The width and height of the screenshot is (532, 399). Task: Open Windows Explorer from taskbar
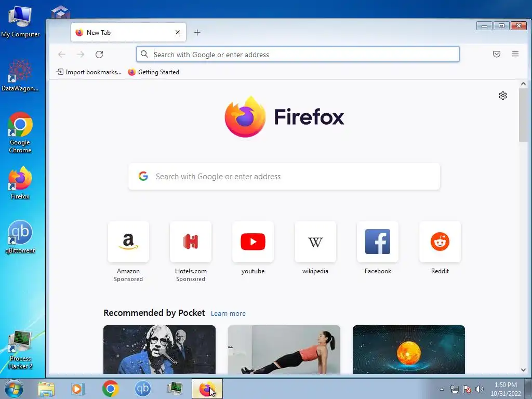46,389
